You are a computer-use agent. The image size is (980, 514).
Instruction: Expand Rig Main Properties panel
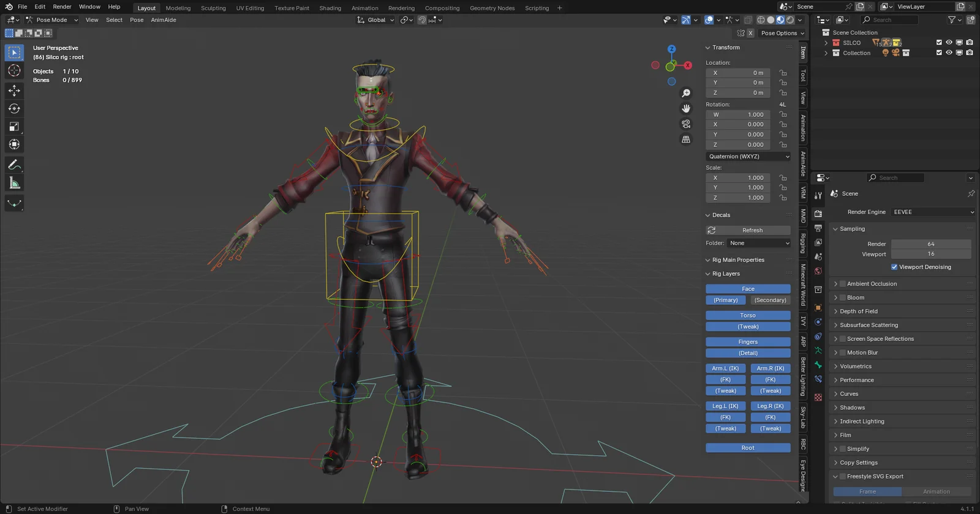click(x=748, y=260)
